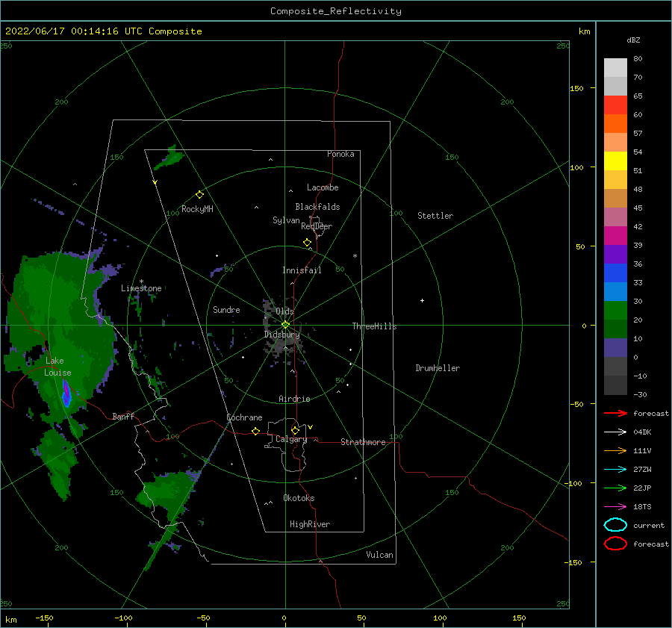Click yellow diamond at radar center

285,325
